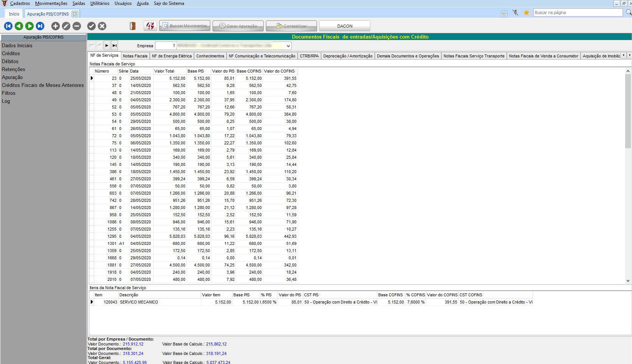Open the Ajuda menu
The height and width of the screenshot is (364, 632).
[x=143, y=3]
